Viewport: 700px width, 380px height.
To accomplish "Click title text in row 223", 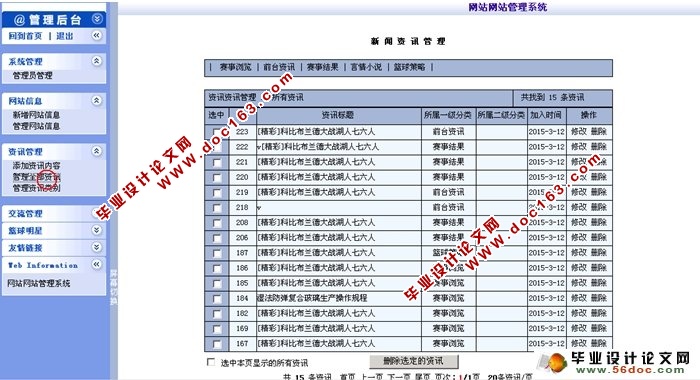I will coord(316,131).
